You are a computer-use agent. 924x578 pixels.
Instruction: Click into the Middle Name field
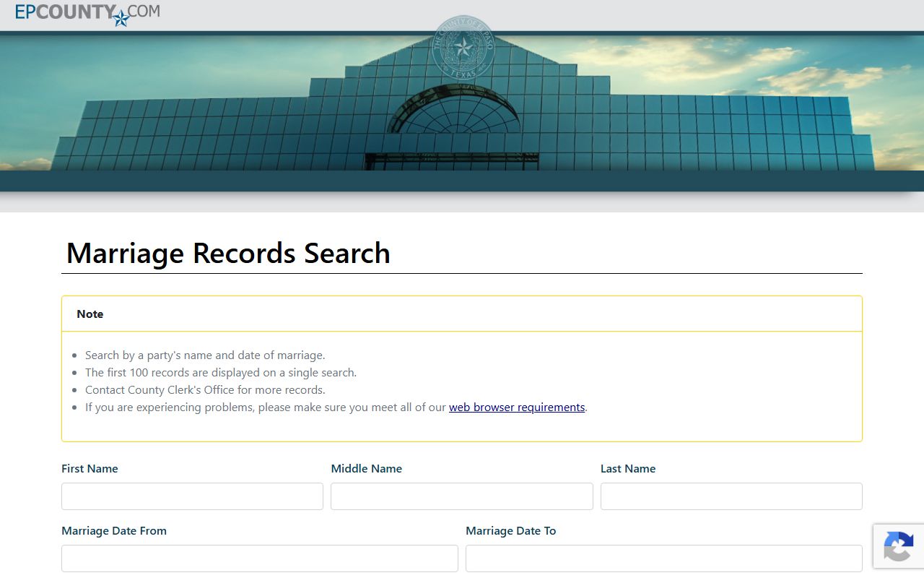point(462,496)
